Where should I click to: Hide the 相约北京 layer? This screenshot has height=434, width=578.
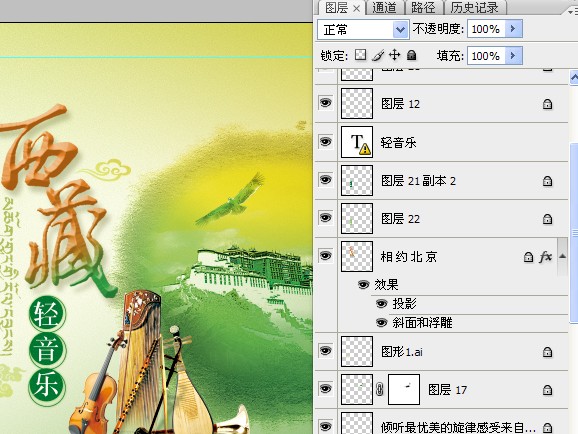coord(325,256)
